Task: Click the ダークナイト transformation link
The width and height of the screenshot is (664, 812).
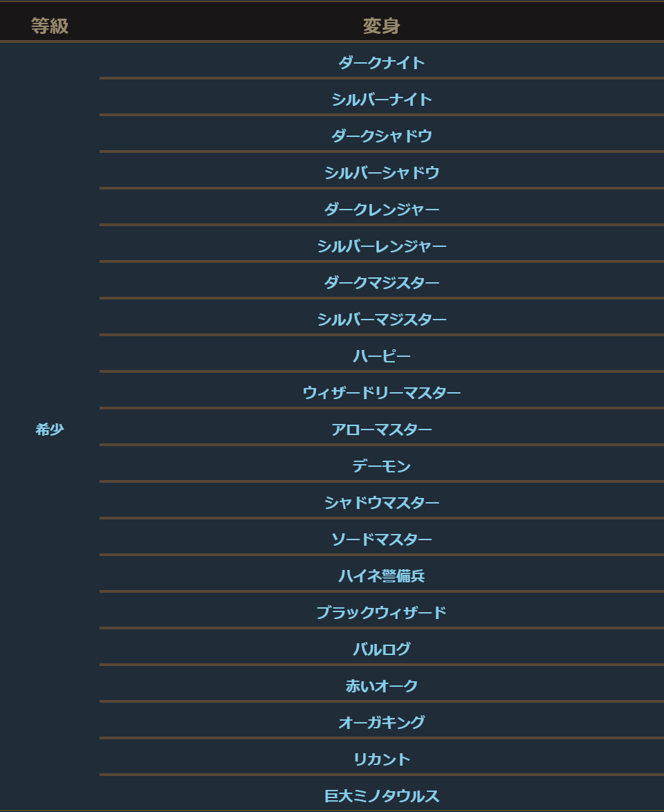Action: [x=381, y=63]
